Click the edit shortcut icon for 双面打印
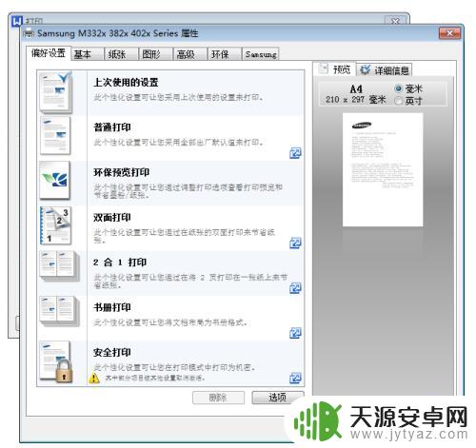 pyautogui.click(x=295, y=243)
